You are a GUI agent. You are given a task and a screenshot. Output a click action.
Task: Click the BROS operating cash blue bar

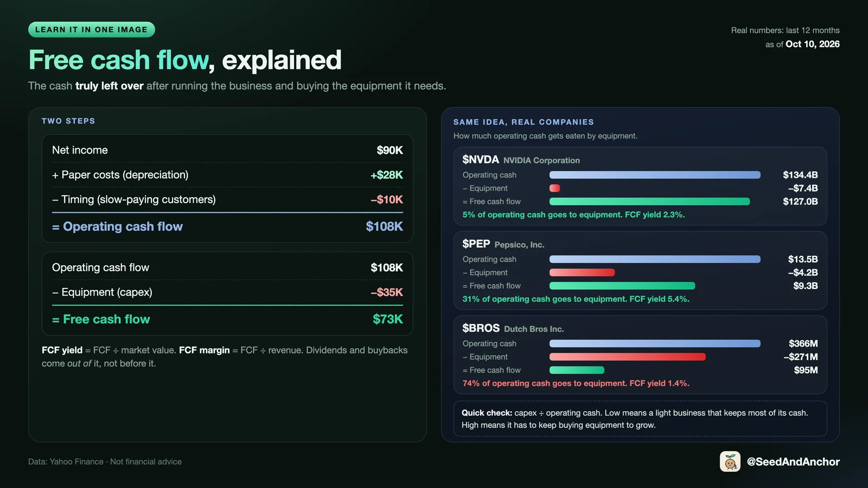click(x=655, y=343)
